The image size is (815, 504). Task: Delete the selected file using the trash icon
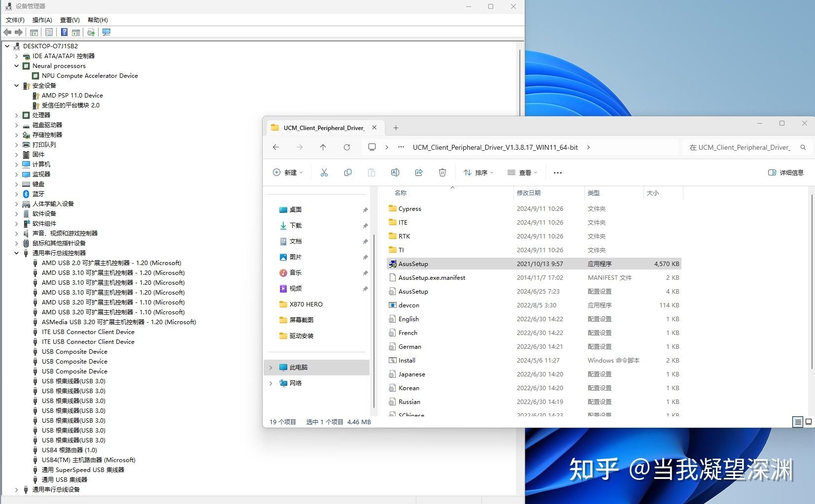tap(442, 172)
